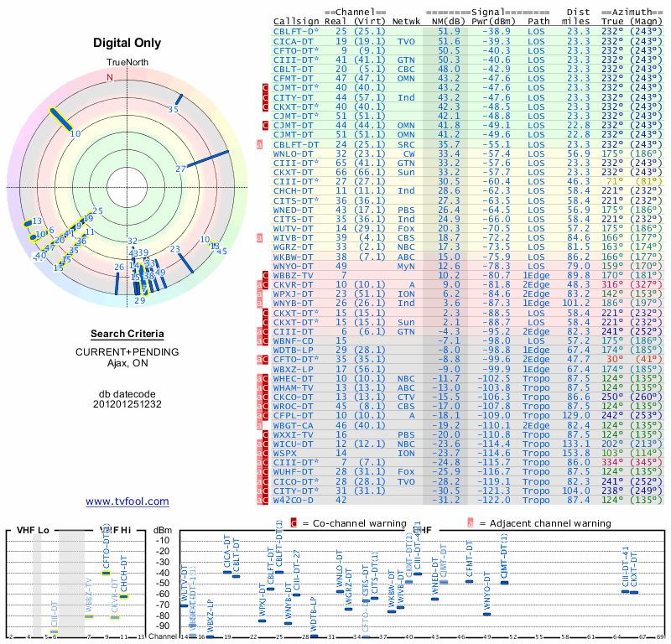This screenshot has width=671, height=644.
Task: Click the red N north marker on radar
Action: pos(109,77)
